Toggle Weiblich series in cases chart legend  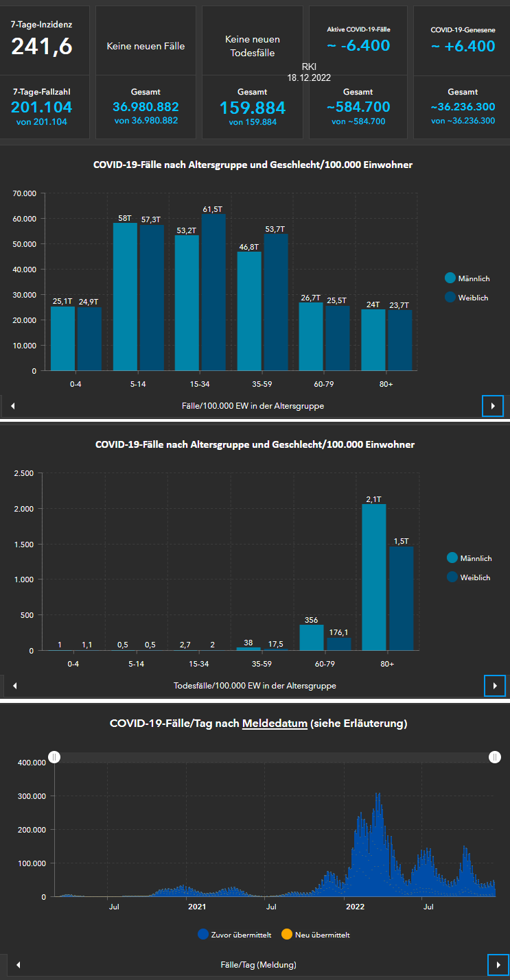tap(450, 298)
